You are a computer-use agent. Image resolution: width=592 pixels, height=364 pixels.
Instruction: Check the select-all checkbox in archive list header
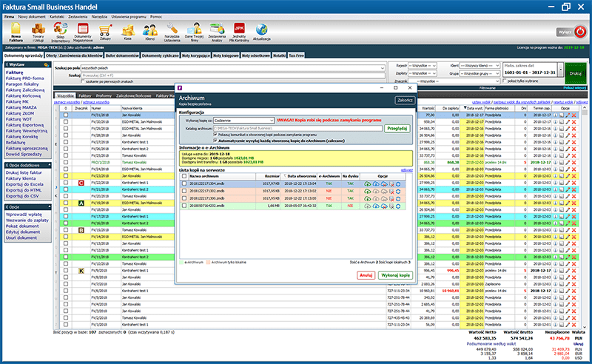pos(184,176)
